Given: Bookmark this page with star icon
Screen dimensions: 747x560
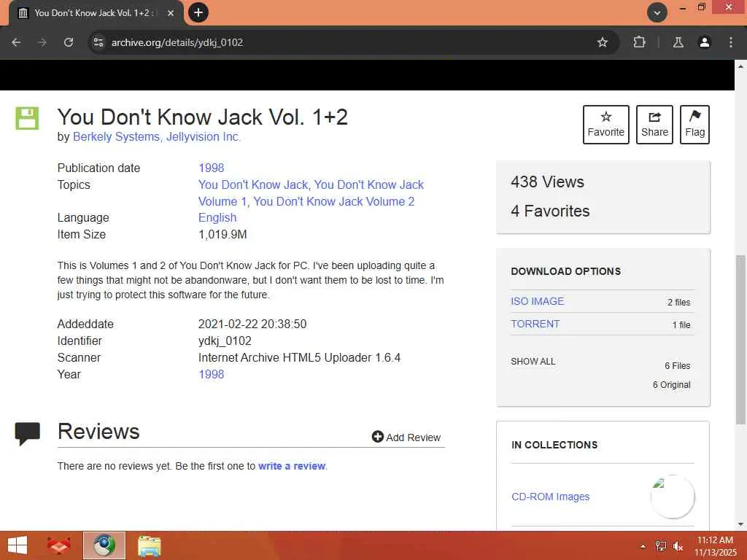Looking at the screenshot, I should point(602,42).
